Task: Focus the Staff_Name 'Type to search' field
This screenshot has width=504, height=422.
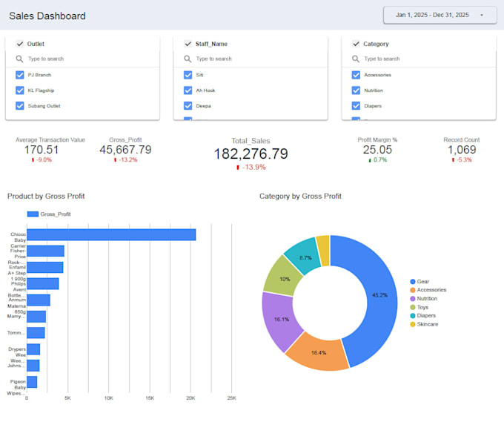Action: [251, 59]
